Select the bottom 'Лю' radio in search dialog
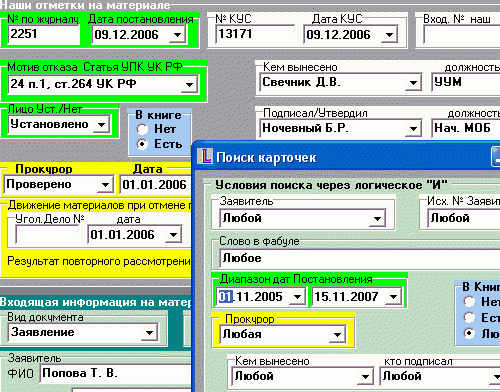The image size is (500, 392). tap(469, 333)
